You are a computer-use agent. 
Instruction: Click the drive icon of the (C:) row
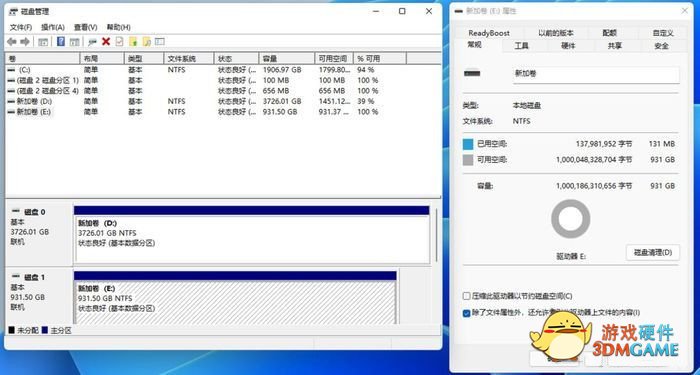[11, 70]
